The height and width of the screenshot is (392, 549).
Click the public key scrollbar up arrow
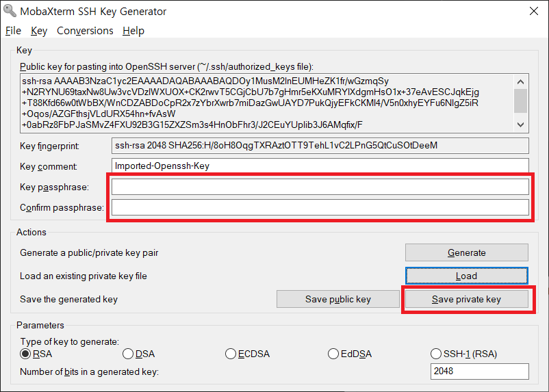tap(521, 82)
